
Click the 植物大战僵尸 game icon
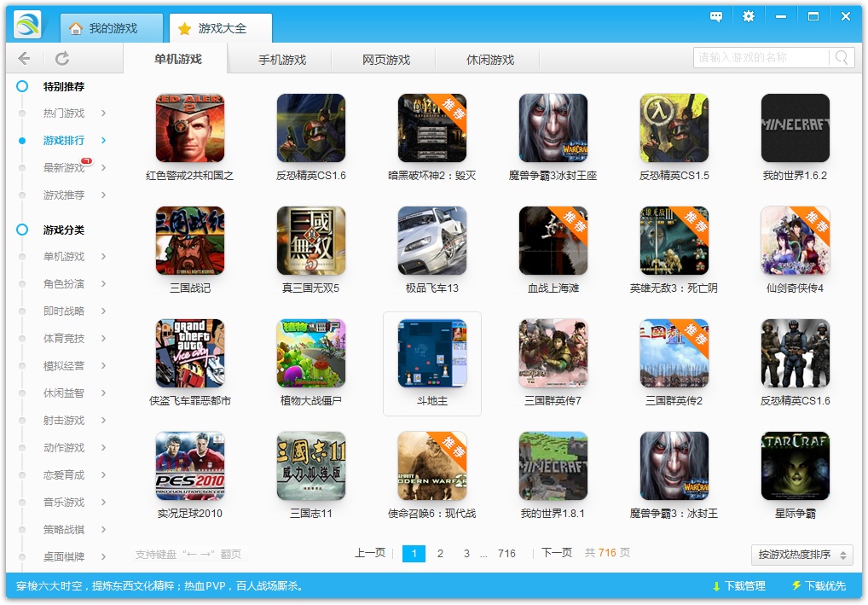click(x=311, y=353)
